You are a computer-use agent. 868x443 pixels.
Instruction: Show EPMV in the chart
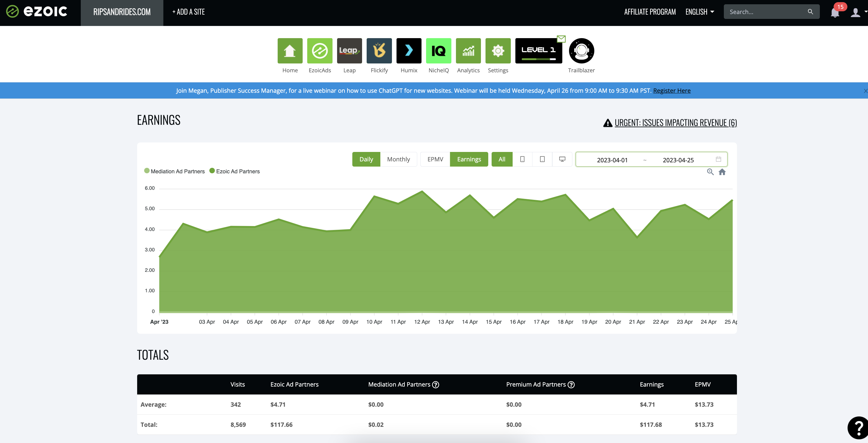pyautogui.click(x=435, y=159)
